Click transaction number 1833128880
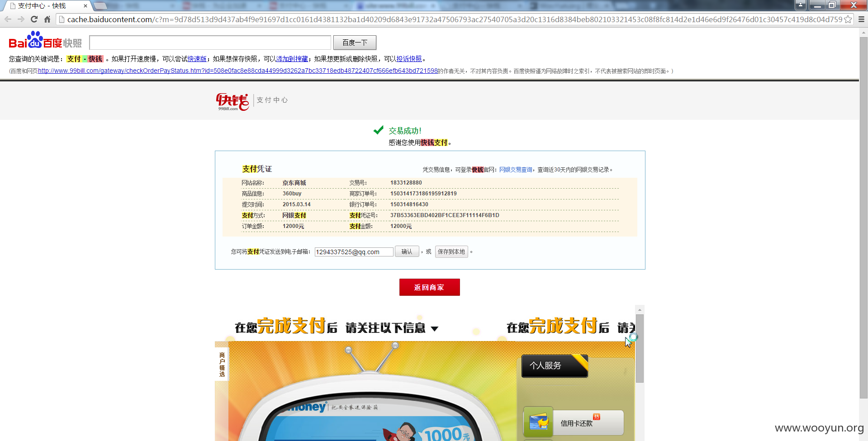Image resolution: width=868 pixels, height=441 pixels. click(x=406, y=183)
